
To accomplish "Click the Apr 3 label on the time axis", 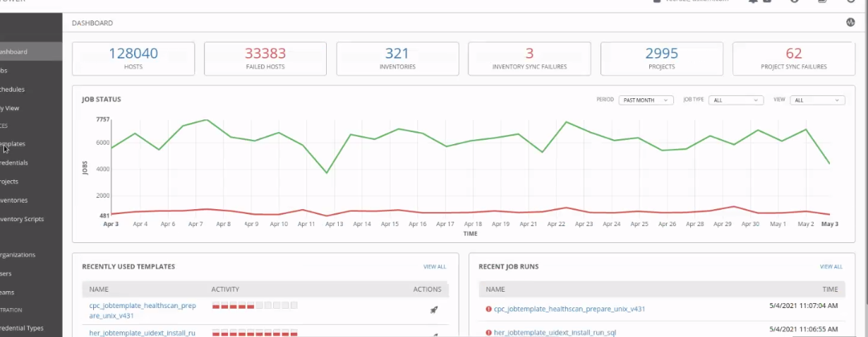I will click(x=111, y=224).
